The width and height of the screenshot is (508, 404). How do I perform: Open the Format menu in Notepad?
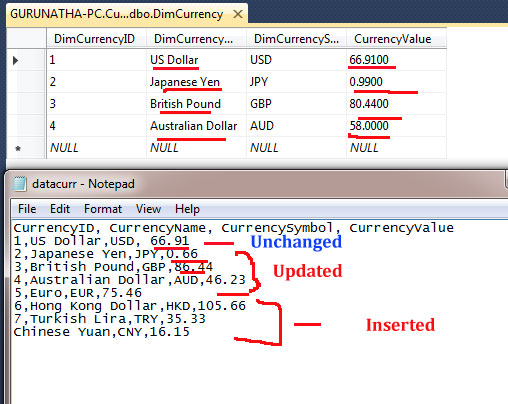103,209
